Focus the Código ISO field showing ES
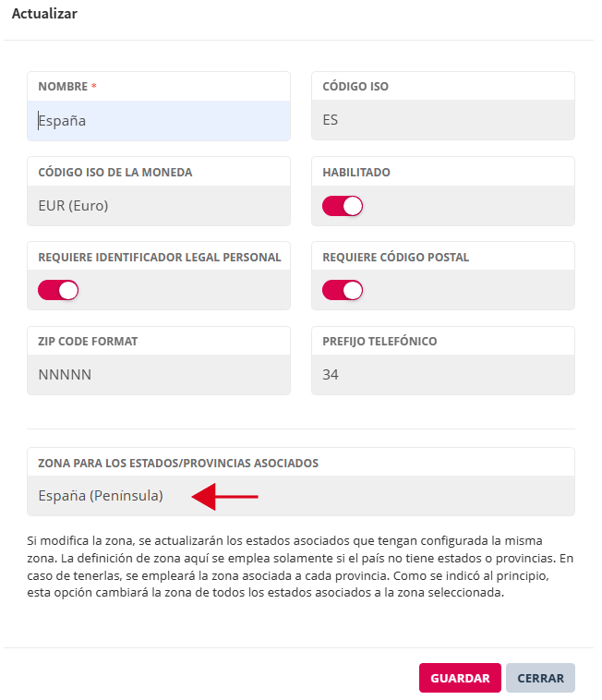 pyautogui.click(x=443, y=120)
